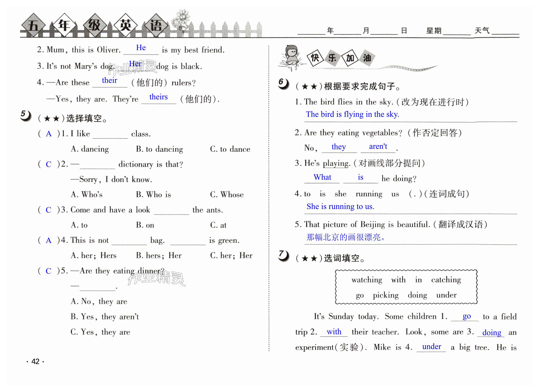
Task: Select option C. Whose
Action: (x=227, y=195)
